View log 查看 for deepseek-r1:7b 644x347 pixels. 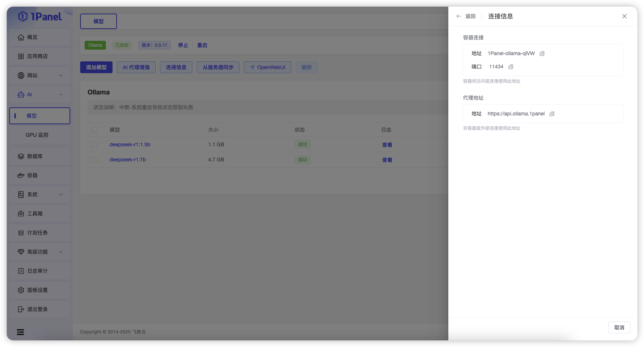point(387,160)
